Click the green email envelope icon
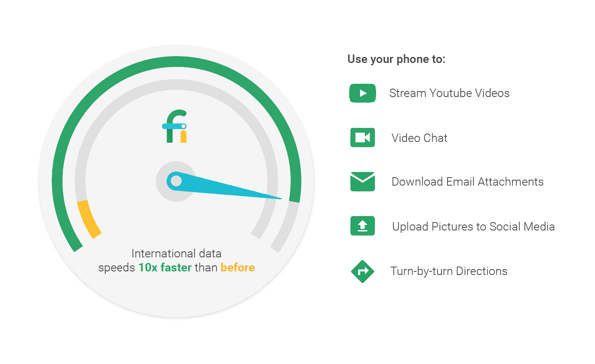Image resolution: width=595 pixels, height=364 pixels. point(362,182)
